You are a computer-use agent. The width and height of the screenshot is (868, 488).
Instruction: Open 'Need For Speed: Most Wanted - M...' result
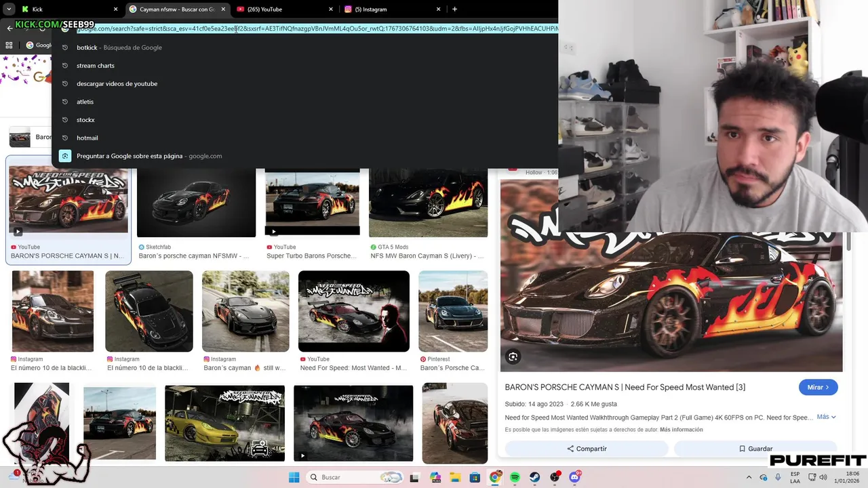[x=354, y=311]
